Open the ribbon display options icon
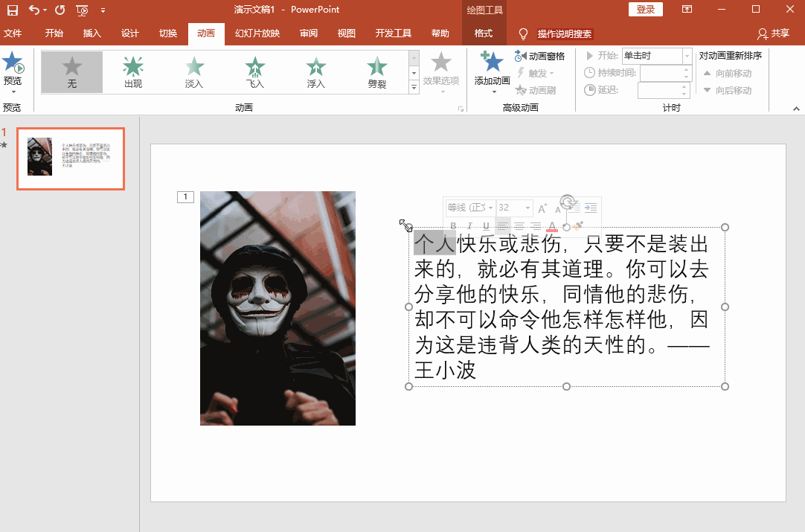 tap(687, 9)
